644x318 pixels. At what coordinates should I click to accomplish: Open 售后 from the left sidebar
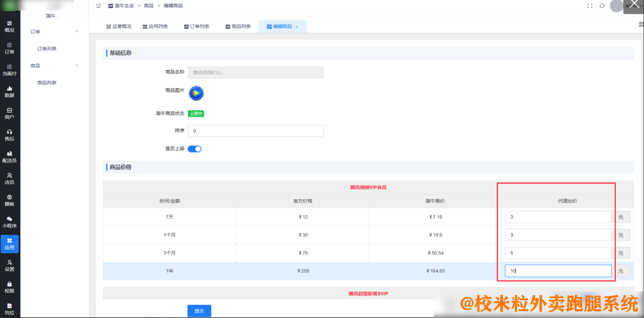click(10, 135)
